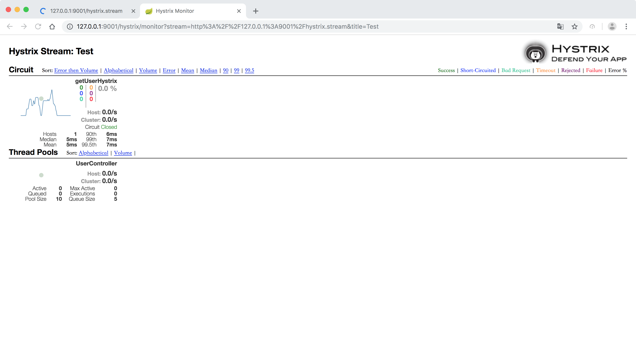This screenshot has width=636, height=364.
Task: Click the green success count zero
Action: tap(81, 88)
